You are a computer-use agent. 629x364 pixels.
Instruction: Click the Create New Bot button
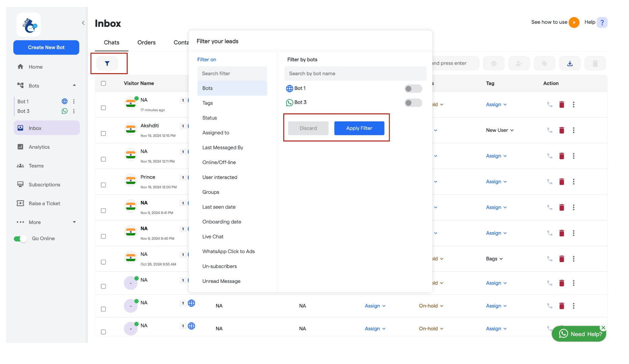[x=46, y=48]
